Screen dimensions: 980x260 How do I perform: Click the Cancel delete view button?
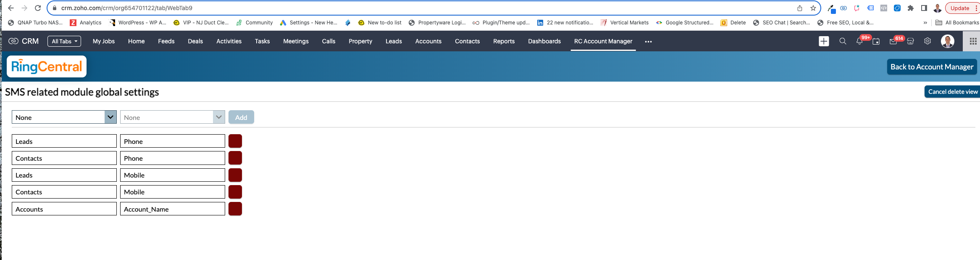coord(953,92)
